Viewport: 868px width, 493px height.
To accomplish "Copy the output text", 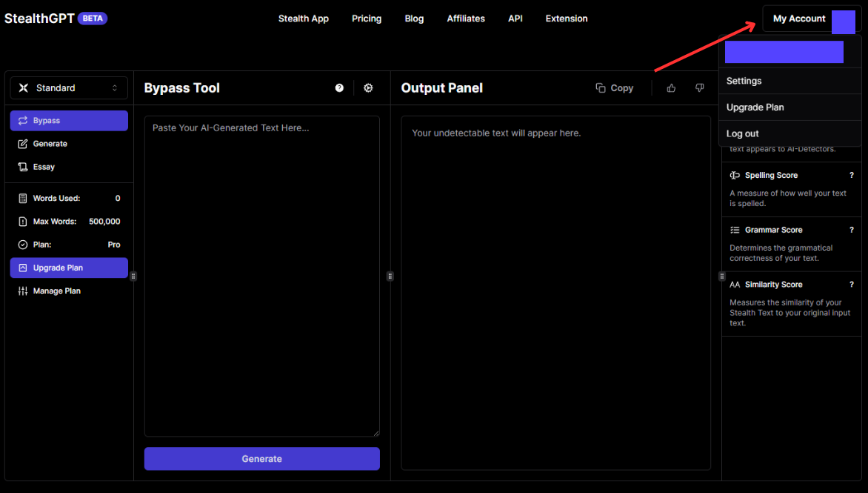I will pyautogui.click(x=615, y=88).
